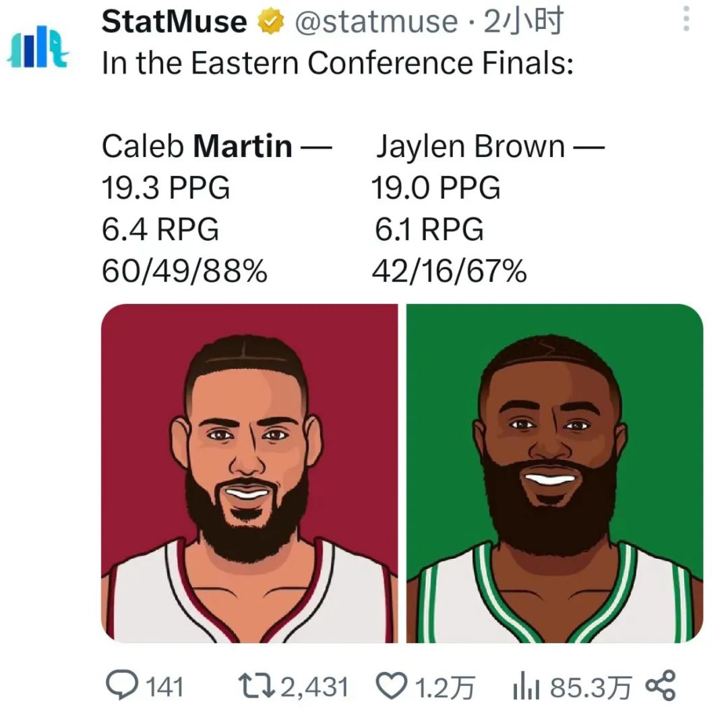Like the tweet with the heart icon
The image size is (728, 712).
[389, 686]
